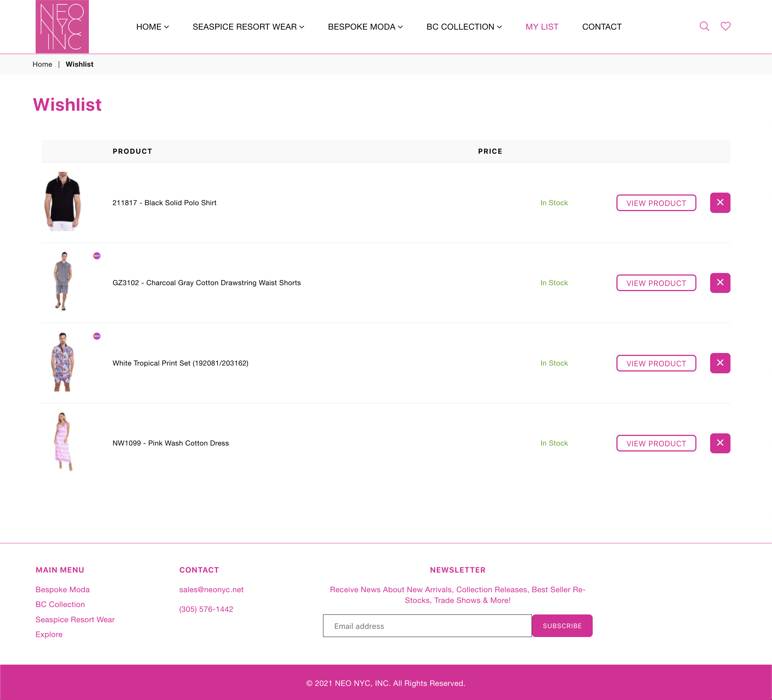Click NEW badge on Charcoal Gray Shorts
Screen dimensions: 772x700
click(97, 256)
